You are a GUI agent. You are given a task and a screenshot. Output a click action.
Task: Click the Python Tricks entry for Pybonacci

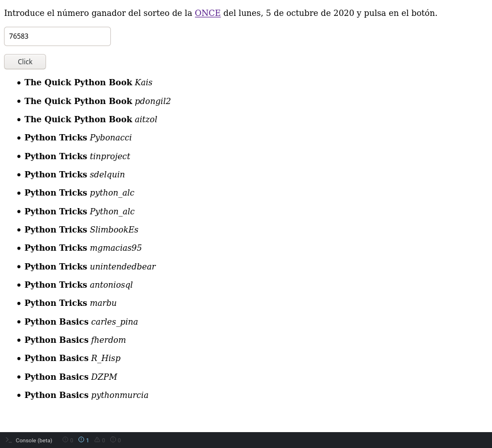click(78, 138)
